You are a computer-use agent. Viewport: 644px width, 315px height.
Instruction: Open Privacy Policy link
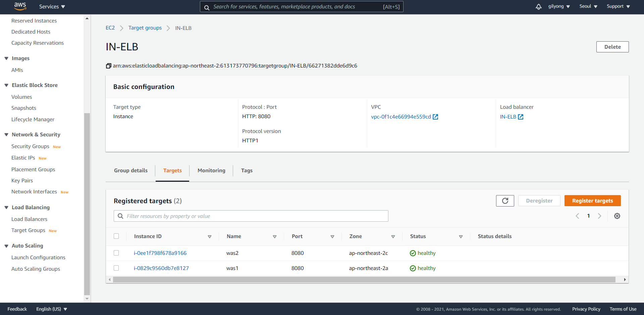tap(586, 309)
